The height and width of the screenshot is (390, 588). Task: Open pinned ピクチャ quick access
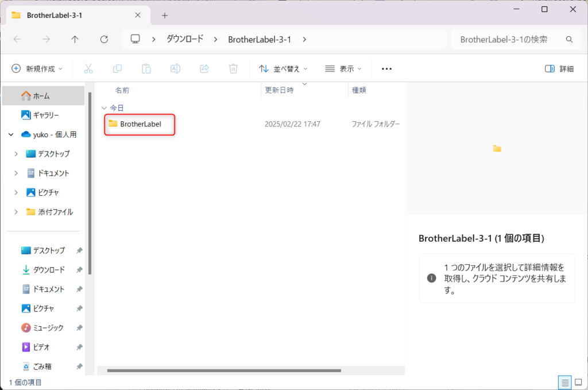38,308
